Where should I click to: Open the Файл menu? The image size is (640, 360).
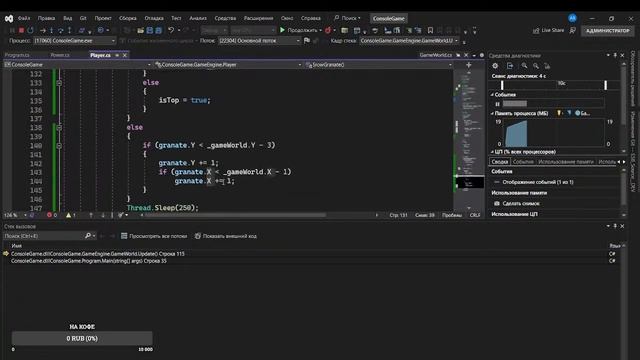24,18
